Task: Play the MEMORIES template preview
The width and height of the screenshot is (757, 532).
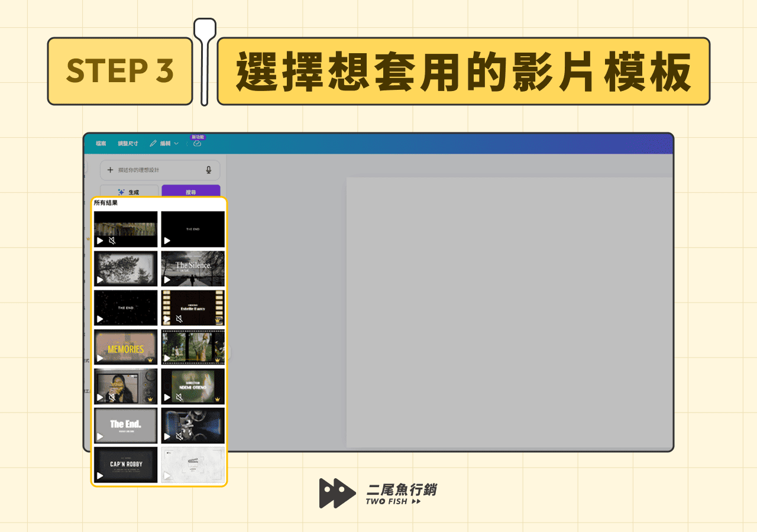Action: 100,358
